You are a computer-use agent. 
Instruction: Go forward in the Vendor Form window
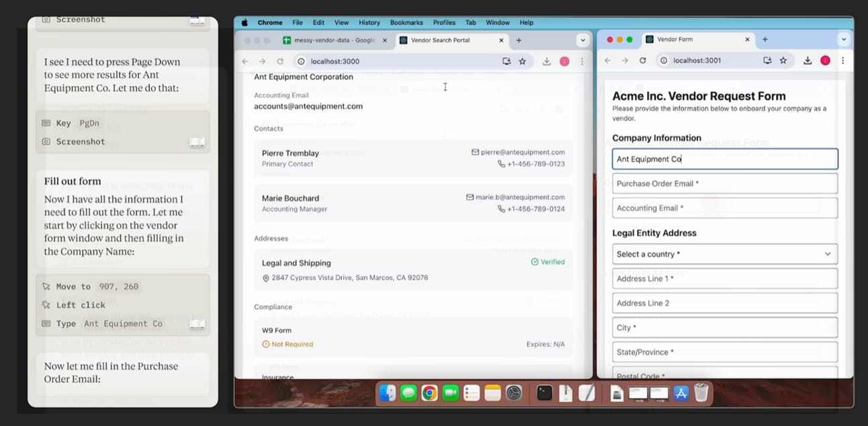[x=625, y=60]
